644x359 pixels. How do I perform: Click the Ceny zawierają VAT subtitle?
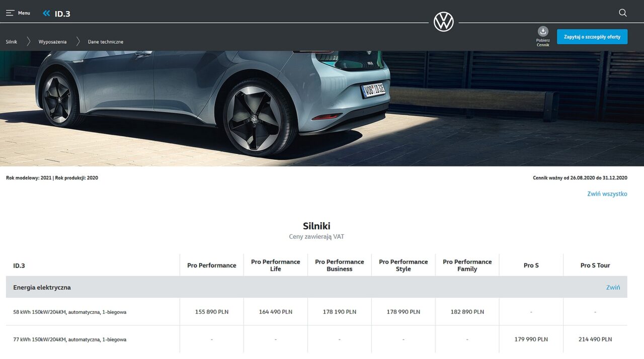click(x=316, y=236)
